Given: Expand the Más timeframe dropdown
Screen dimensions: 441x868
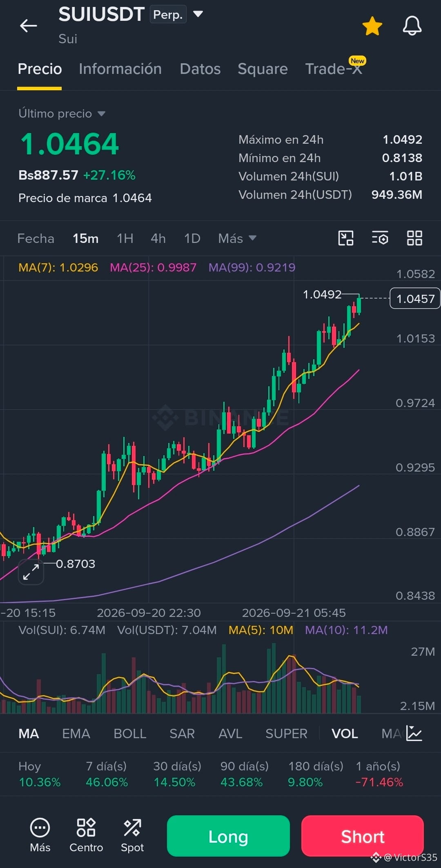Looking at the screenshot, I should tap(237, 238).
